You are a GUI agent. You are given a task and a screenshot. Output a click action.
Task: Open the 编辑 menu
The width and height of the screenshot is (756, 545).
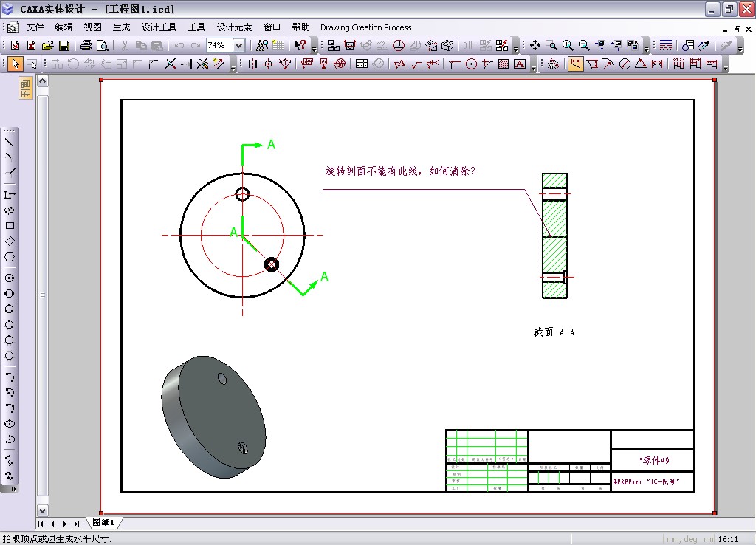(63, 27)
